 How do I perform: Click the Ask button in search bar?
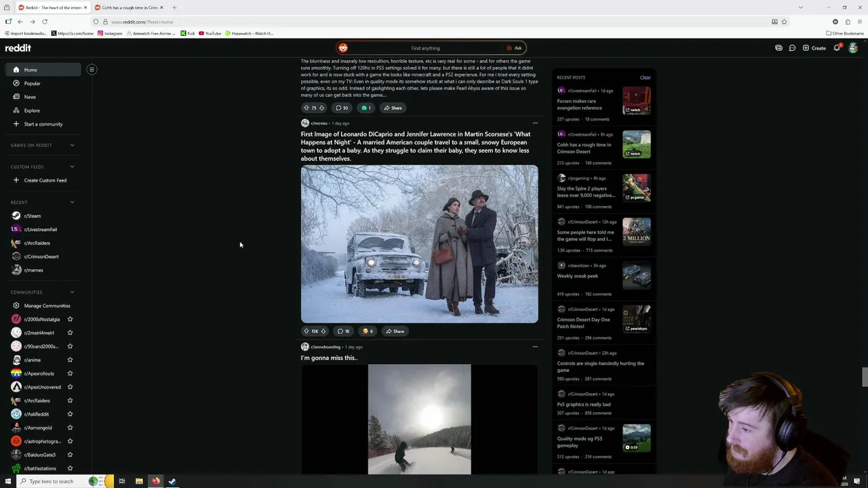coord(514,48)
